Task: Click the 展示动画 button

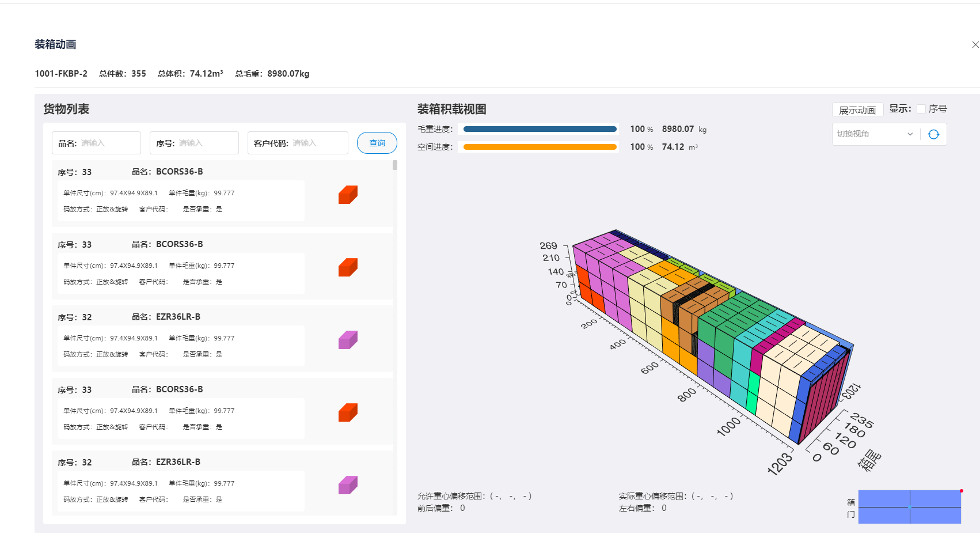Action: (857, 110)
